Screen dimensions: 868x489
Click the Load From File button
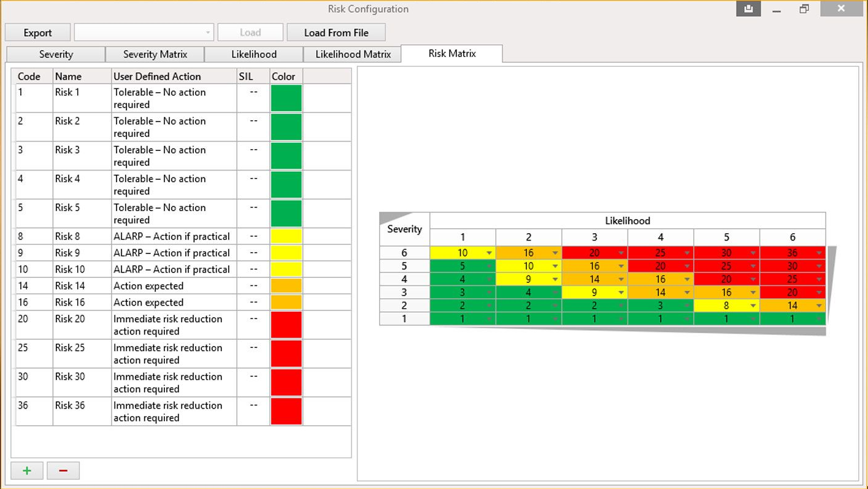coord(336,33)
